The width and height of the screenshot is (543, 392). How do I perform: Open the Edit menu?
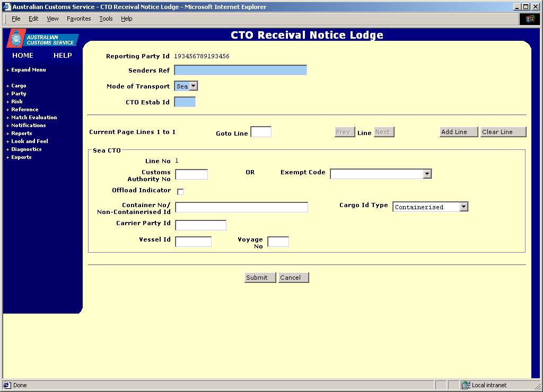pos(33,19)
